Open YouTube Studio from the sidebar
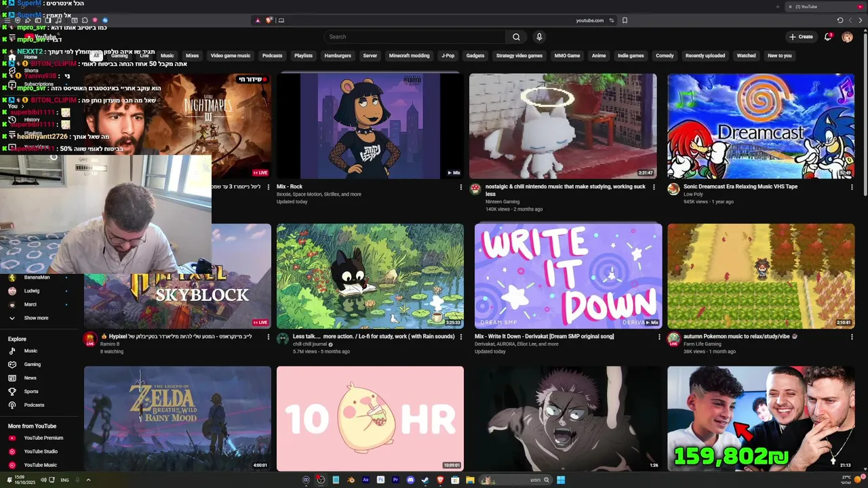Viewport: 868px width, 488px height. point(41,451)
